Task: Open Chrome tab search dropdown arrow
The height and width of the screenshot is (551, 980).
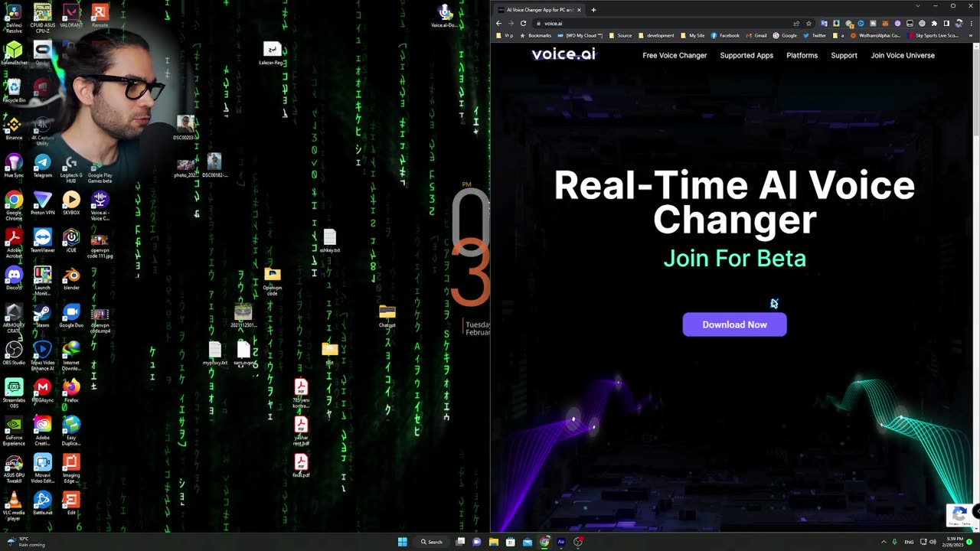Action: click(918, 6)
